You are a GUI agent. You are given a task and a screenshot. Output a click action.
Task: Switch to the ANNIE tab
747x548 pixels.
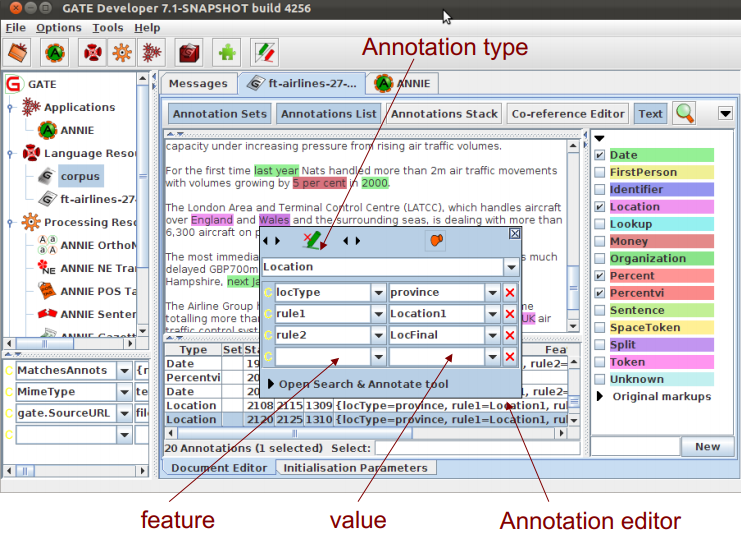[x=403, y=83]
